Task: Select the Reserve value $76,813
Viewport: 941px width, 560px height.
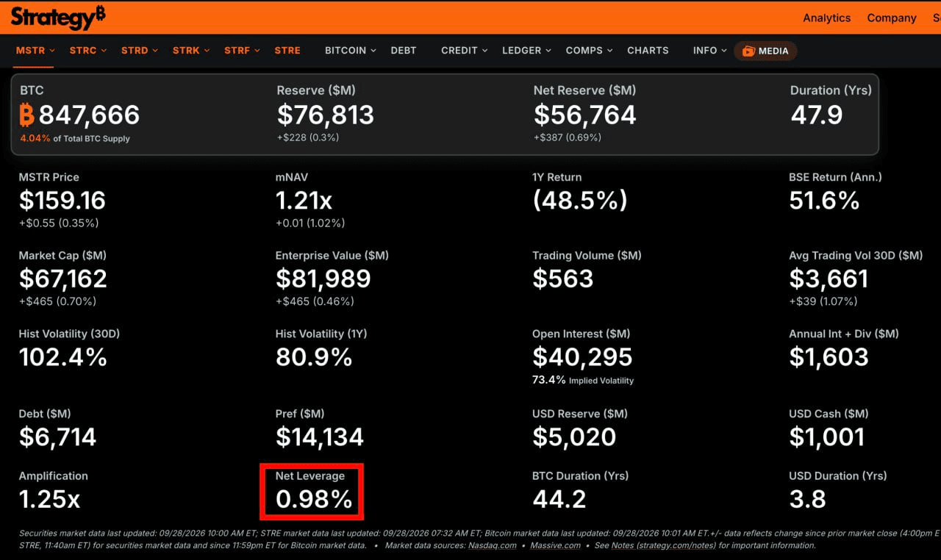Action: click(326, 115)
